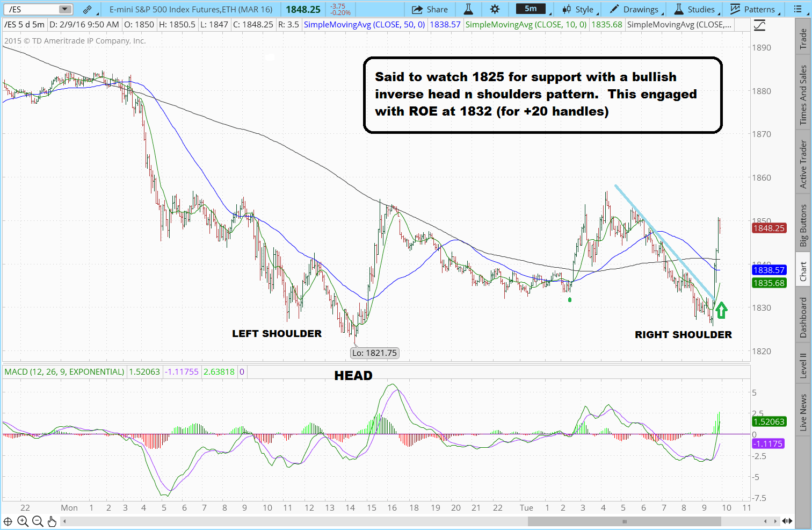812x530 pixels.
Task: Click the /ES symbol input field
Action: point(31,9)
